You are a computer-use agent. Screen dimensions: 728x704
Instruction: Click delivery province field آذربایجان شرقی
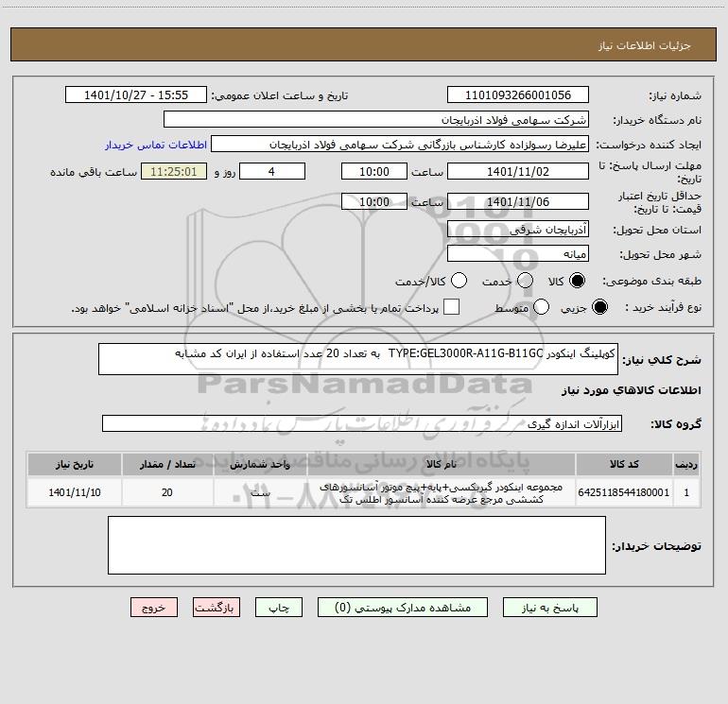click(x=518, y=229)
